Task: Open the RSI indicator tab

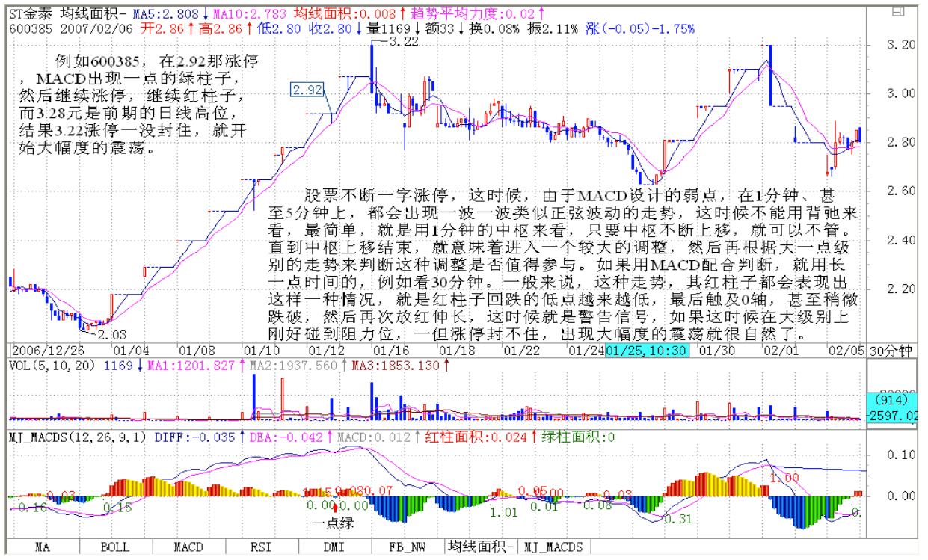Action: tap(261, 547)
